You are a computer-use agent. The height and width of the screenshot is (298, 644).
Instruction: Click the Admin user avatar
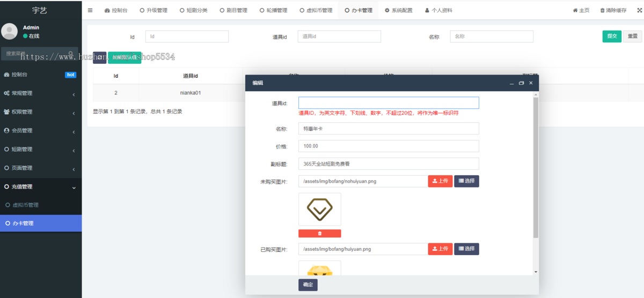[x=10, y=31]
